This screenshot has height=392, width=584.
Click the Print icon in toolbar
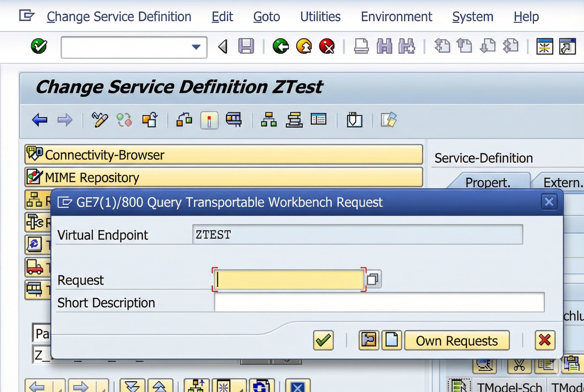361,46
